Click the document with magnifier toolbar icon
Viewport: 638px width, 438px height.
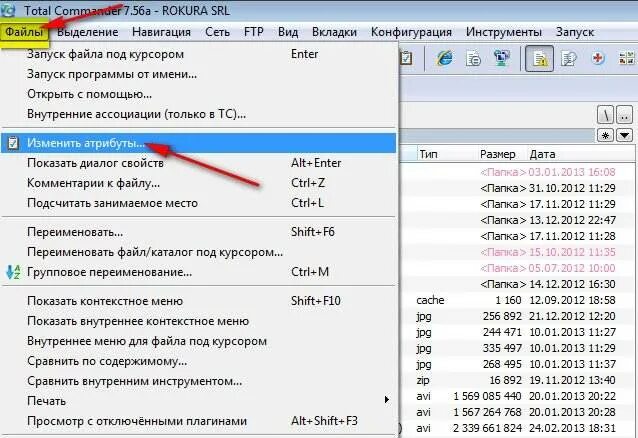point(569,58)
